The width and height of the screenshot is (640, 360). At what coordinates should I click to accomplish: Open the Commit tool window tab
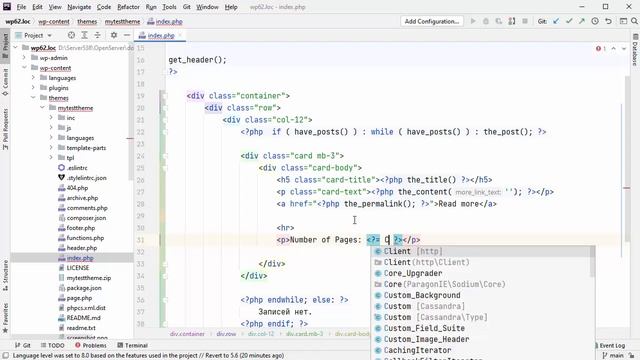coord(5,82)
